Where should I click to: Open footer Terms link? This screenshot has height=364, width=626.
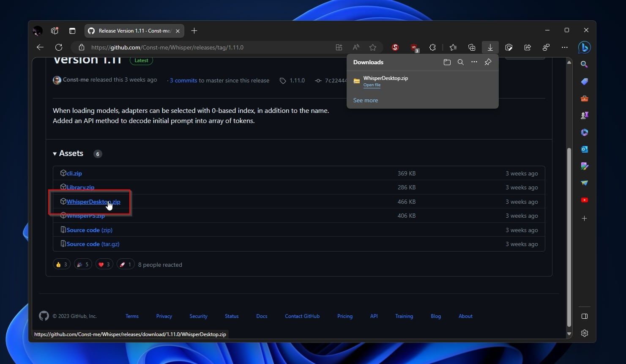[132, 316]
